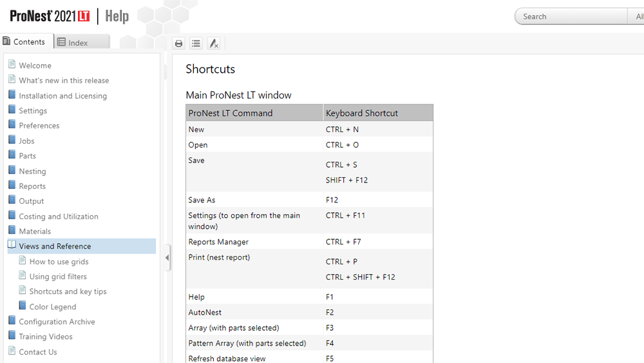Open the How to use grids topic
The height and width of the screenshot is (363, 644).
59,262
